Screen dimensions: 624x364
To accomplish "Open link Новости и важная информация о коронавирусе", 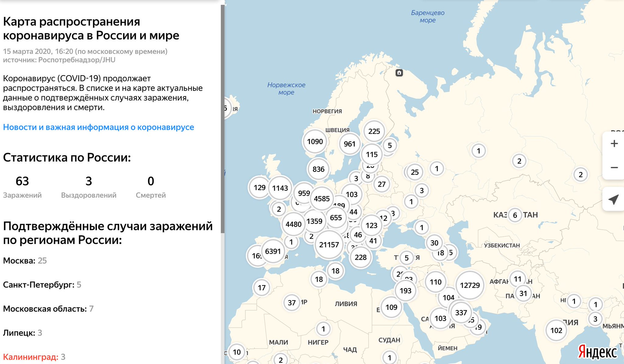I will [x=98, y=127].
